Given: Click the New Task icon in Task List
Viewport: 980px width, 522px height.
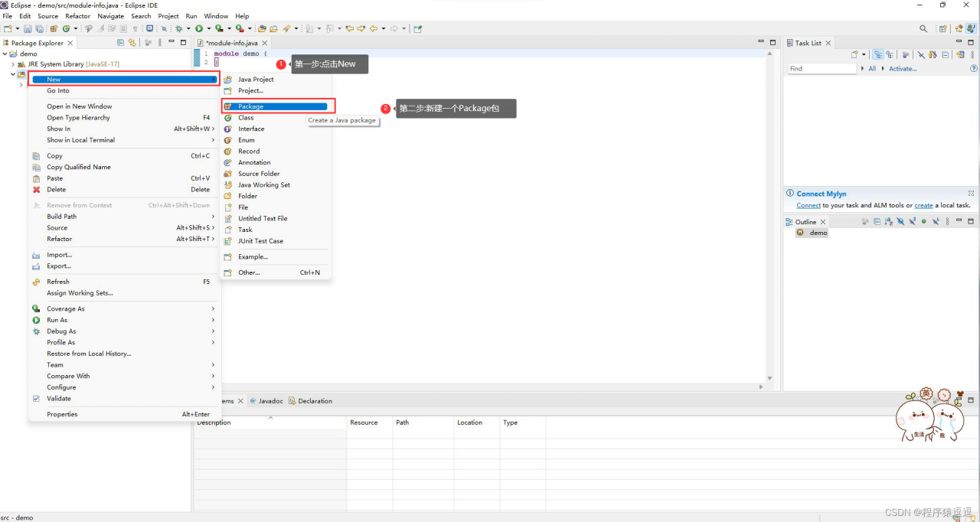Looking at the screenshot, I should pyautogui.click(x=854, y=55).
